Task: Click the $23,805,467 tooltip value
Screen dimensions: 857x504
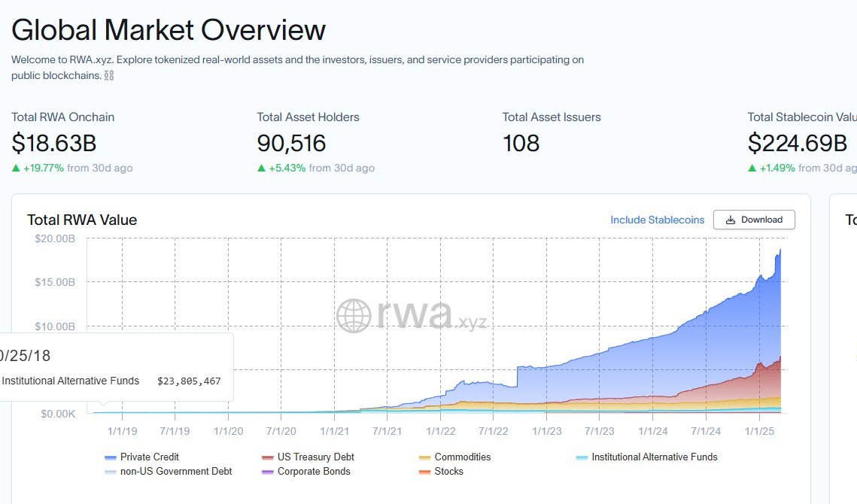Action: (x=189, y=381)
